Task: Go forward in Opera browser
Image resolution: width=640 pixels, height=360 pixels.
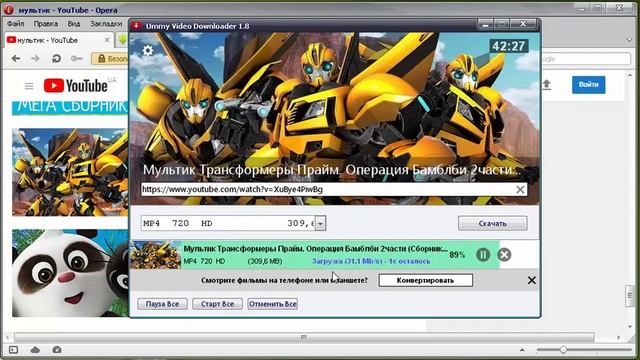Action: (x=36, y=59)
